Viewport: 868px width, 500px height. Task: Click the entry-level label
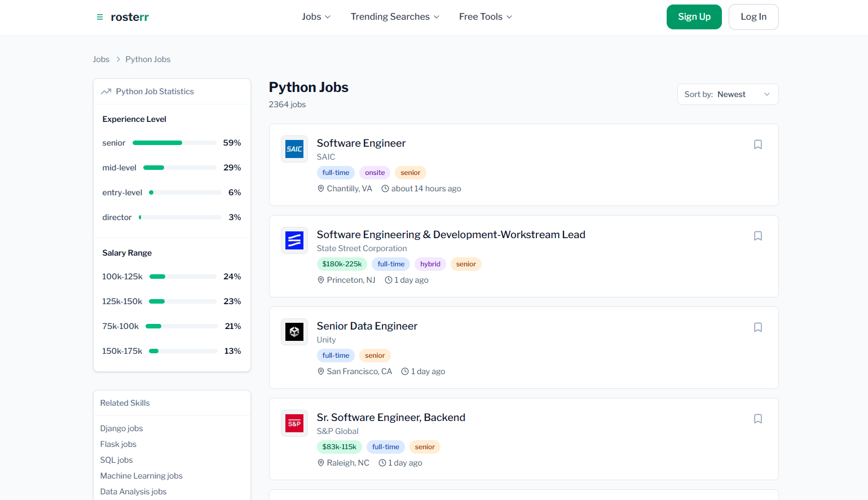(x=122, y=192)
